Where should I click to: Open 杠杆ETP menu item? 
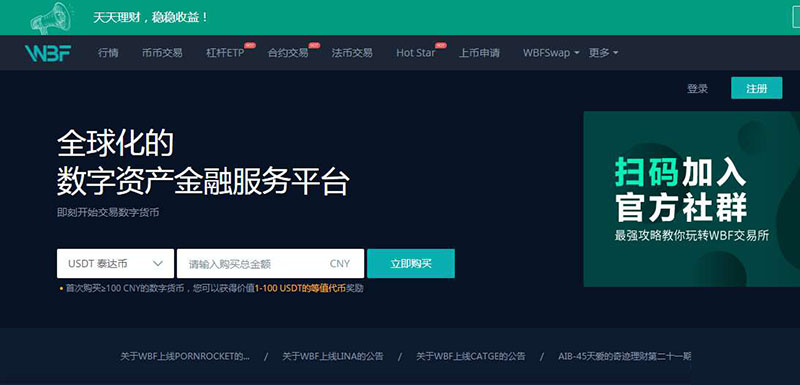pos(225,53)
